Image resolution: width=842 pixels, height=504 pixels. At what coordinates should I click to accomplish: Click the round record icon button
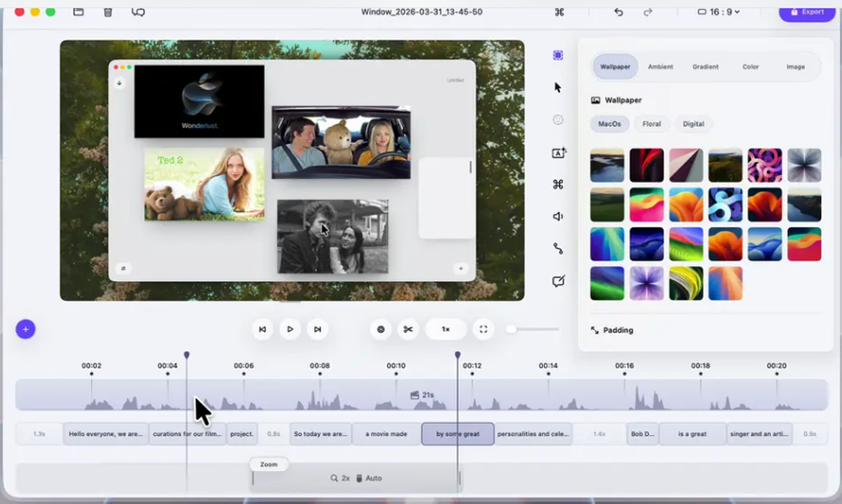click(x=381, y=329)
